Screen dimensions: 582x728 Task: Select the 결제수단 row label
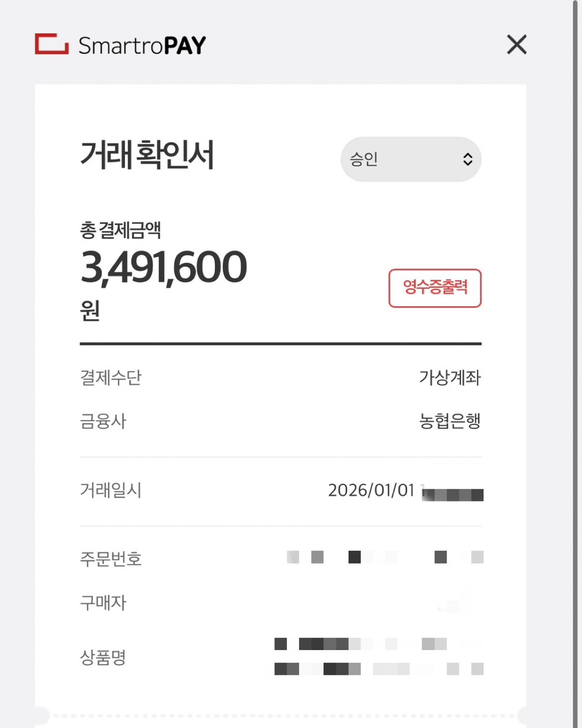[111, 378]
